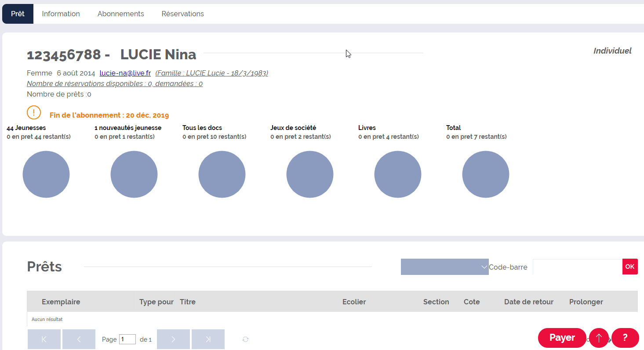Open the Nombre de réservations disponibles link
Screen dimensions: 644x350
[x=115, y=83]
